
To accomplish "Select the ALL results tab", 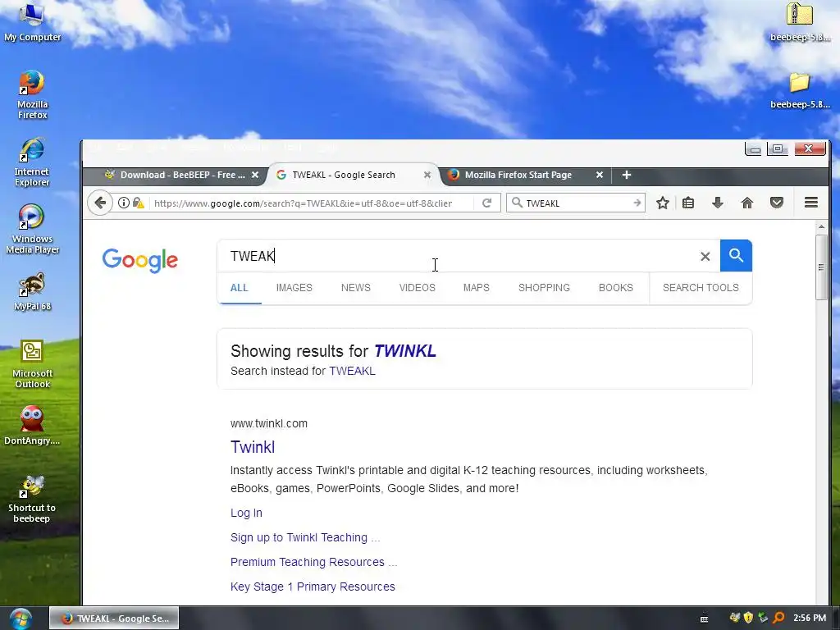I will click(239, 288).
